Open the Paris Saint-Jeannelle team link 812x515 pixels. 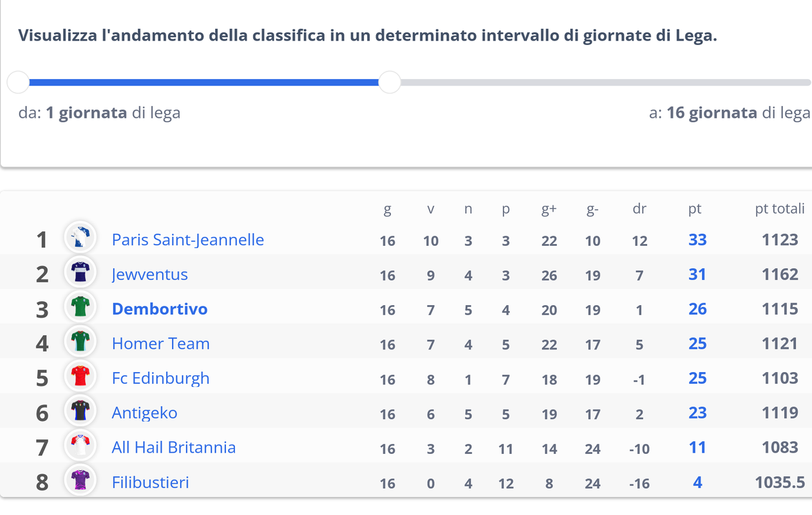[187, 240]
